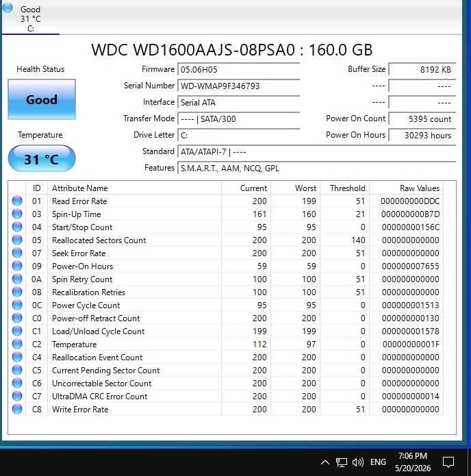The image size is (471, 476).
Task: Click raw value 00000000156C
Action: pyautogui.click(x=411, y=227)
